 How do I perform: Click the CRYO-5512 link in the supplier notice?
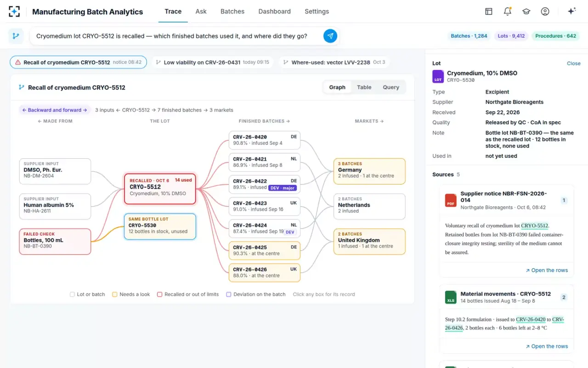click(x=535, y=226)
